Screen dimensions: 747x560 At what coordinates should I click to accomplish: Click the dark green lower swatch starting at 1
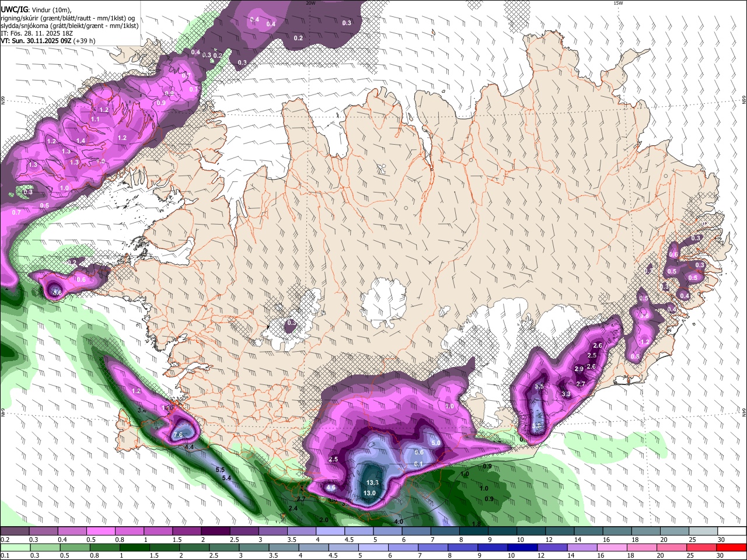135,547
